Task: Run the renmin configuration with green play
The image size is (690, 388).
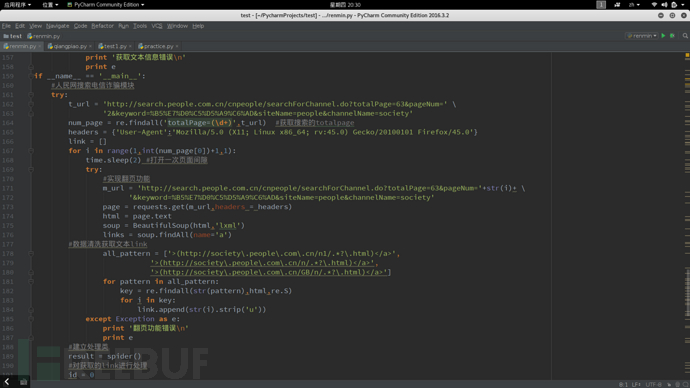Action: click(663, 36)
